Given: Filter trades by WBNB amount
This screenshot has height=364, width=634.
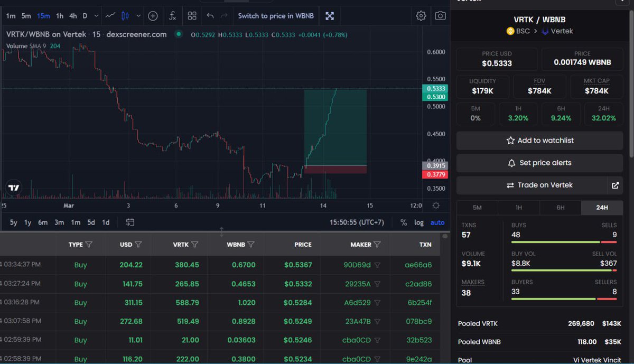Looking at the screenshot, I should click(251, 245).
